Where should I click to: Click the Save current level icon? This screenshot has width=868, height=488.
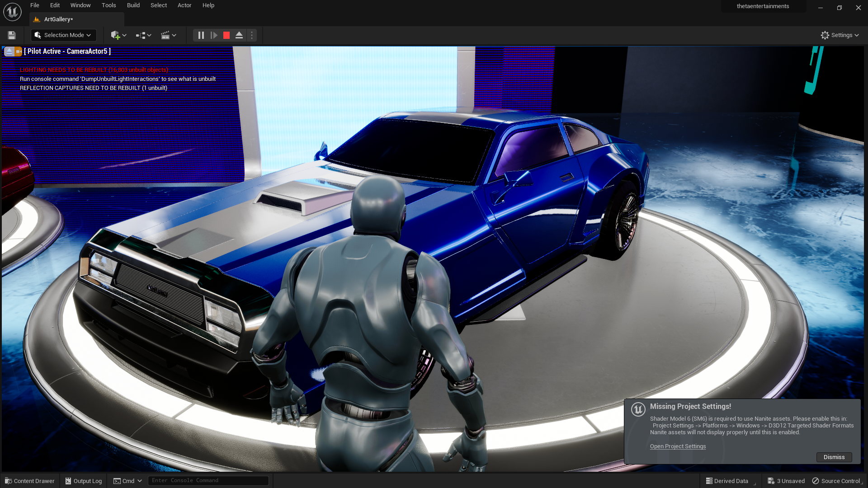[x=12, y=35]
